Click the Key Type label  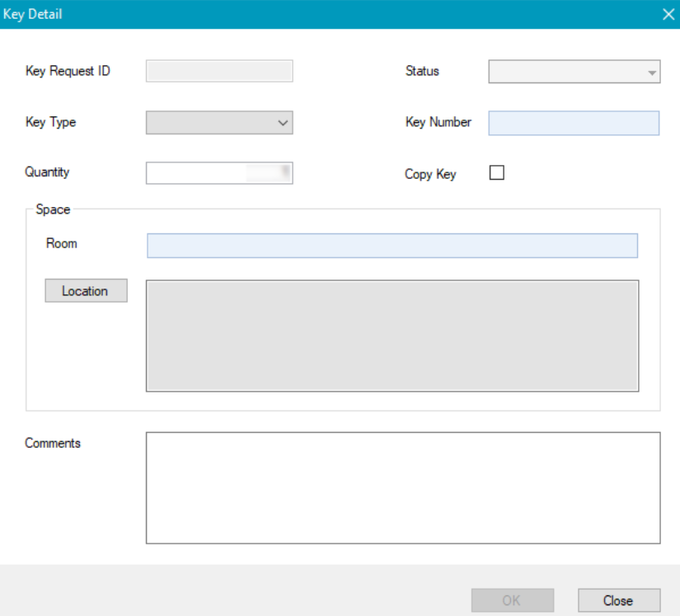tap(51, 122)
